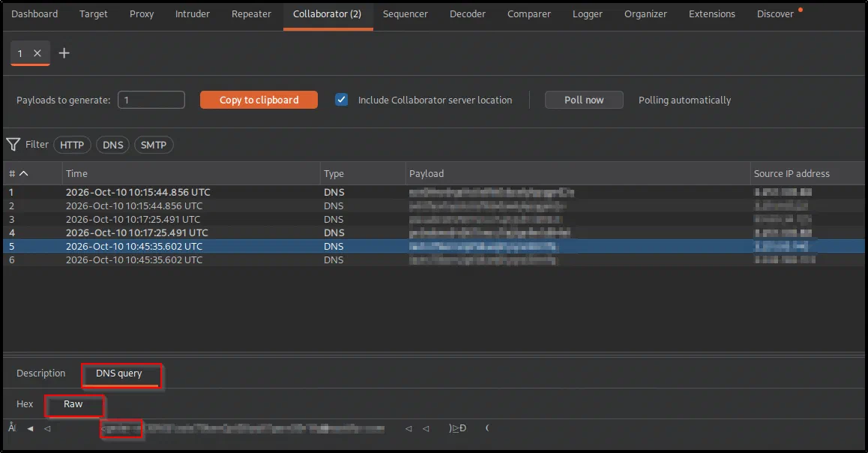Switch to the Hex view tab
Viewport: 868px width, 453px height.
click(25, 403)
